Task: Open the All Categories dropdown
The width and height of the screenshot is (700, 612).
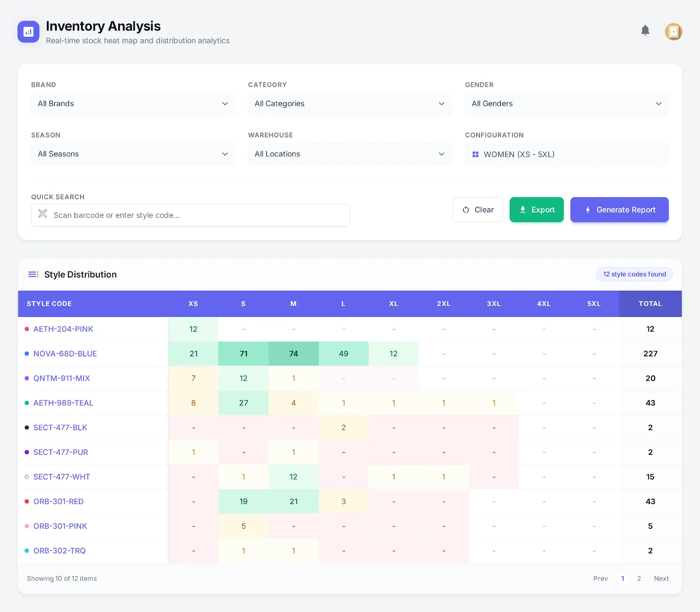Action: pos(349,104)
